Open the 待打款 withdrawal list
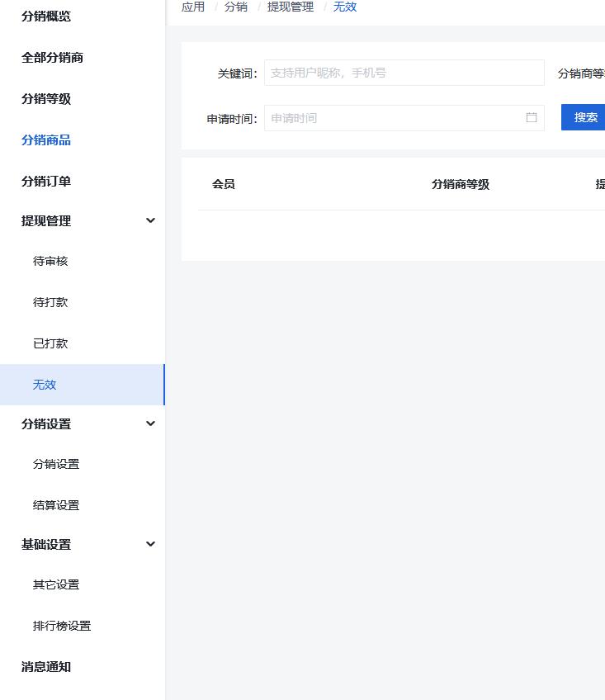Image resolution: width=605 pixels, height=700 pixels. 50,302
